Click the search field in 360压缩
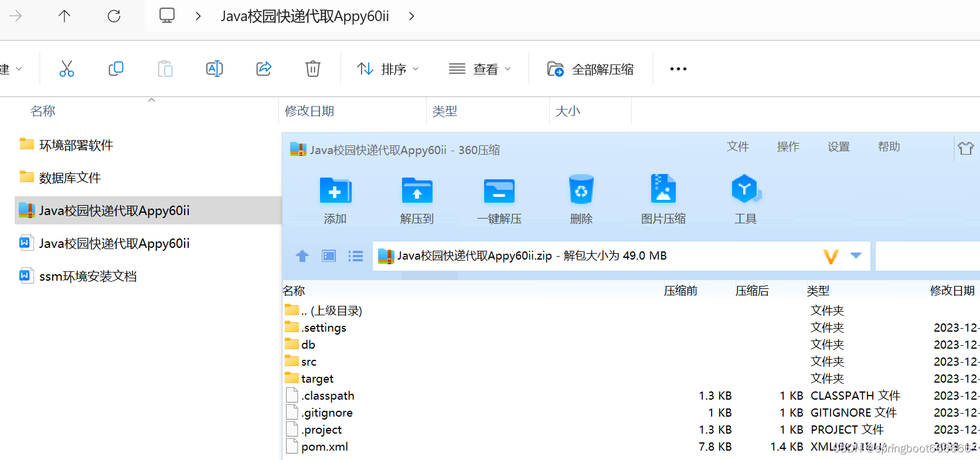The height and width of the screenshot is (460, 980). (x=928, y=256)
